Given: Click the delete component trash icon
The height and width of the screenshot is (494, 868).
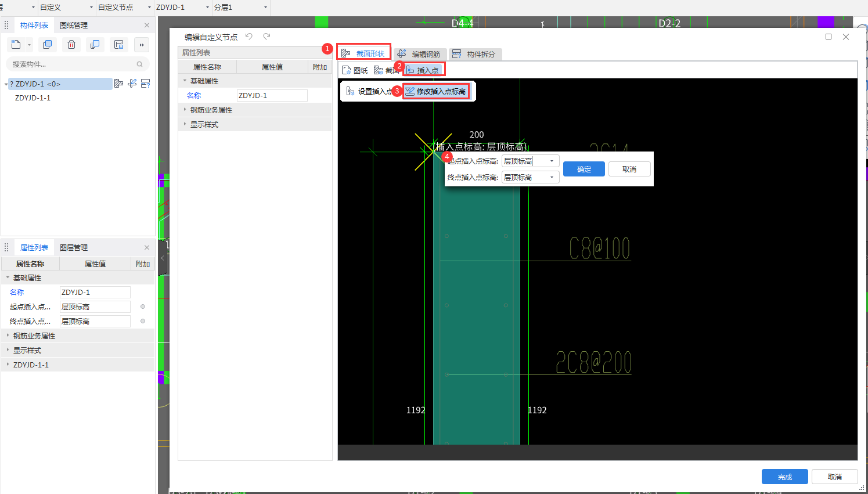Looking at the screenshot, I should 71,45.
